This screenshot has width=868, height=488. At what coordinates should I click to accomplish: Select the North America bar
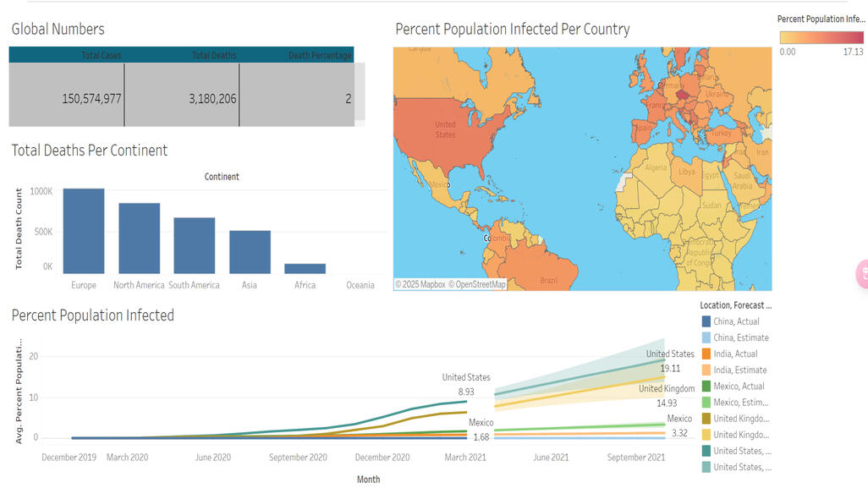139,238
